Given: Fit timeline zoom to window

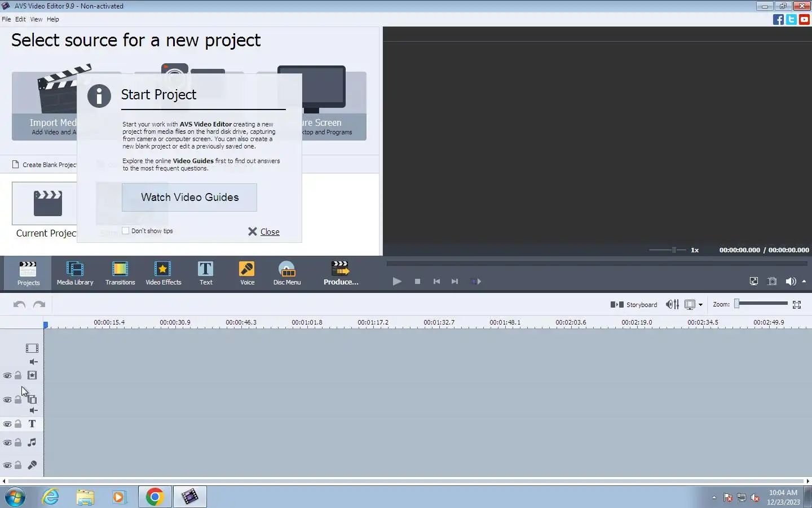Looking at the screenshot, I should point(797,304).
